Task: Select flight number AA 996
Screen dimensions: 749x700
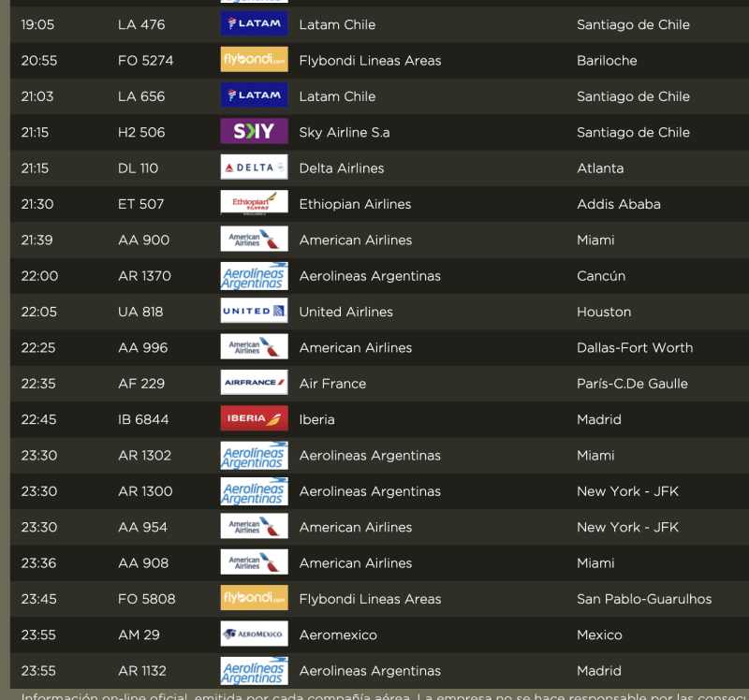Action: (x=143, y=347)
